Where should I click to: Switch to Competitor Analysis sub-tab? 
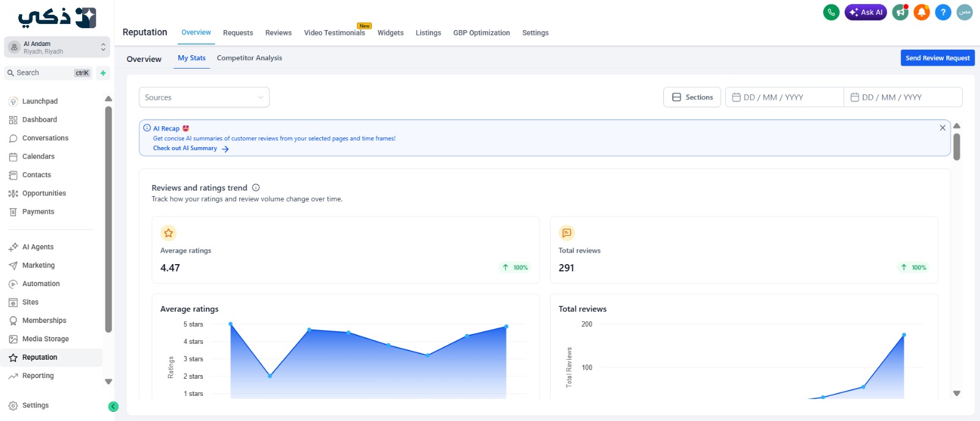tap(249, 58)
